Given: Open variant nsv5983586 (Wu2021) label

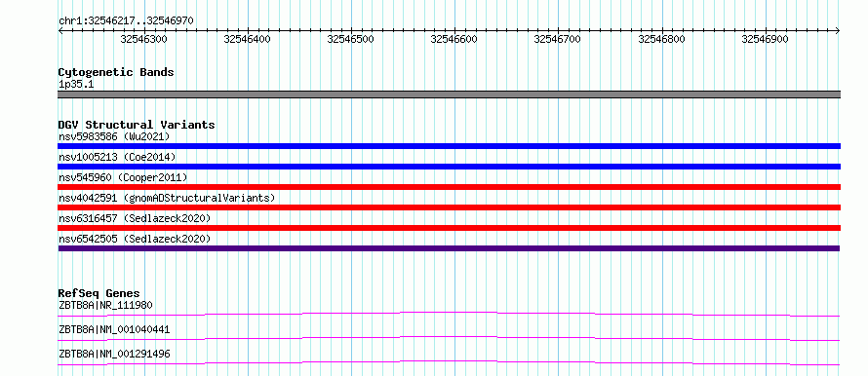Looking at the screenshot, I should [x=114, y=136].
